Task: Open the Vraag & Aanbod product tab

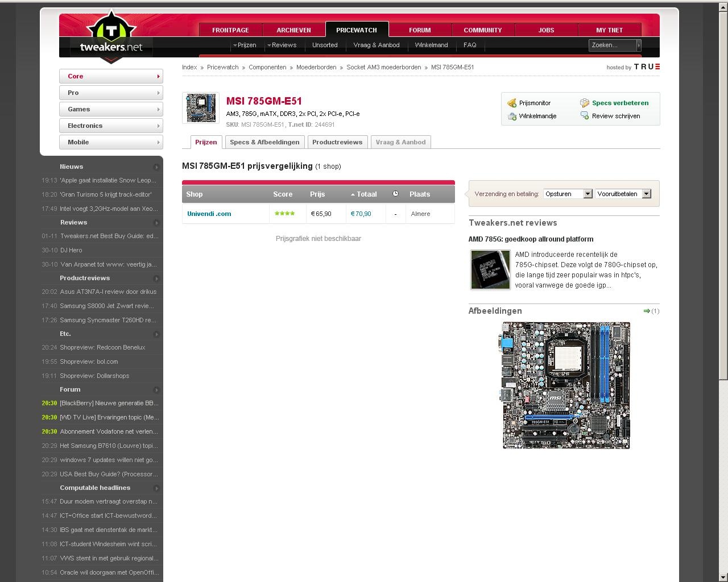Action: pos(401,142)
